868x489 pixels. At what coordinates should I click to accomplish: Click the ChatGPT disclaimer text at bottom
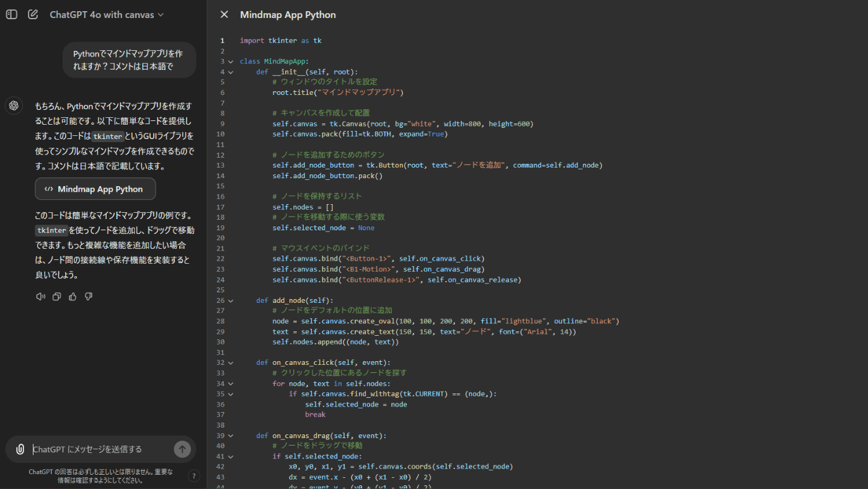[100, 476]
